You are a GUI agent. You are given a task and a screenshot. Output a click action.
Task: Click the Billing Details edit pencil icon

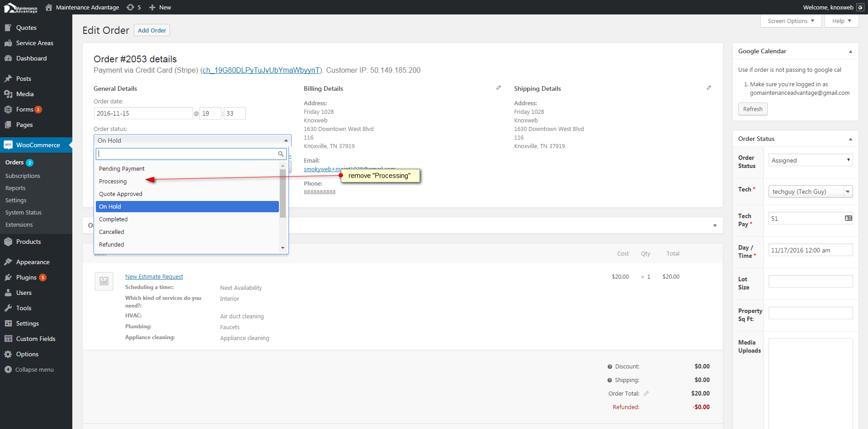click(498, 88)
